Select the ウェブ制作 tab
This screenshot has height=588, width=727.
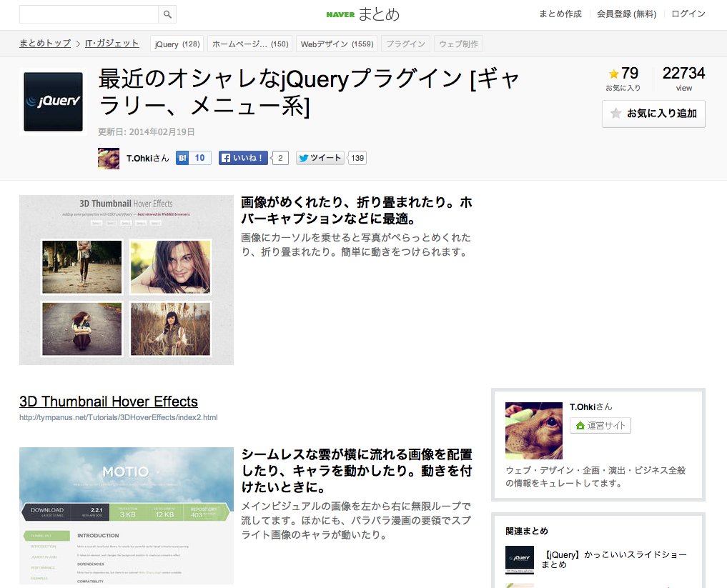click(x=461, y=43)
